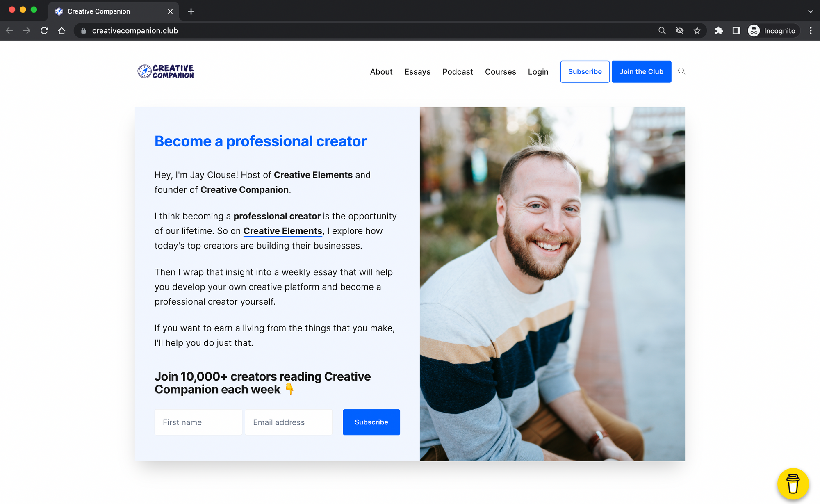Viewport: 820px width, 504px height.
Task: Open the Courses page
Action: [x=501, y=72]
